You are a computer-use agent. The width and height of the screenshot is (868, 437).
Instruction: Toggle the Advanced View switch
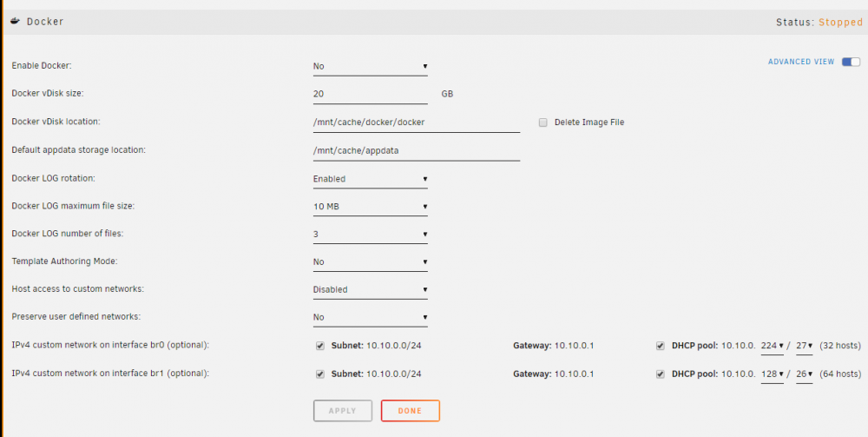click(x=851, y=62)
